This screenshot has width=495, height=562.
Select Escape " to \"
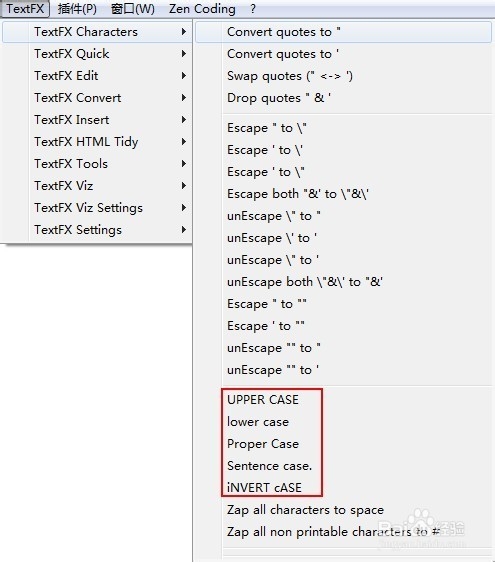tap(344, 128)
